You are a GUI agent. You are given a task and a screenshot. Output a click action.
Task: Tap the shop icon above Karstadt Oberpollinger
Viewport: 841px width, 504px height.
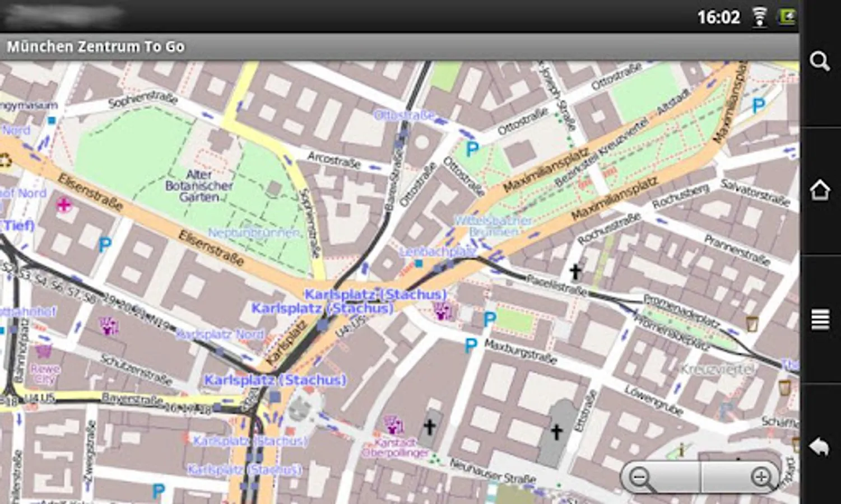[x=393, y=426]
